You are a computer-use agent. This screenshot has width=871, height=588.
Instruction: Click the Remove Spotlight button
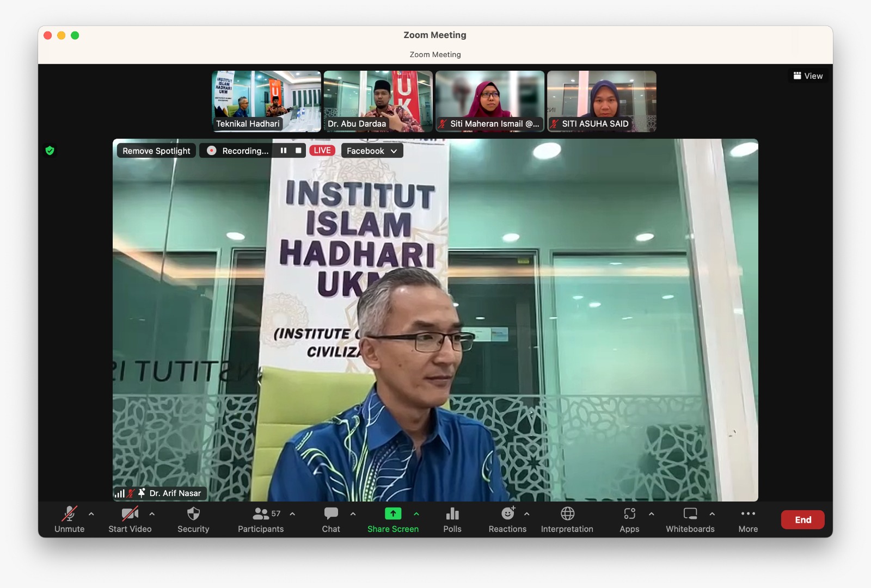(156, 151)
